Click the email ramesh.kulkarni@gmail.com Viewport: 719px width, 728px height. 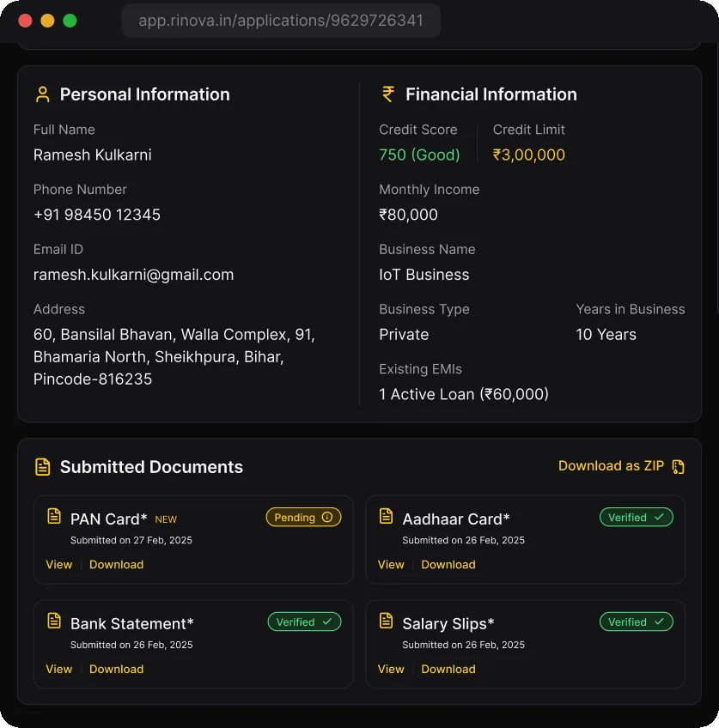pyautogui.click(x=133, y=275)
